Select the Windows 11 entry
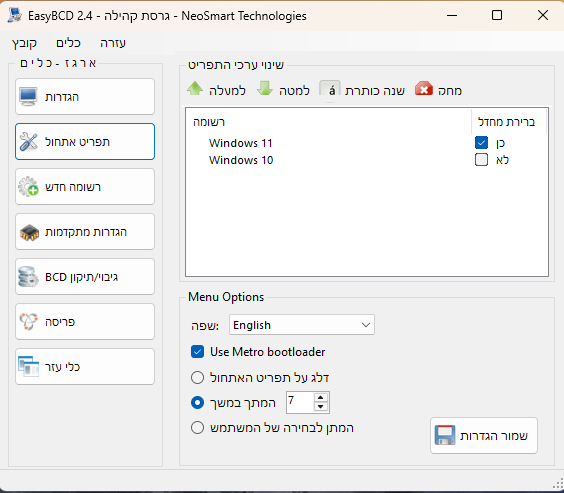 click(241, 143)
